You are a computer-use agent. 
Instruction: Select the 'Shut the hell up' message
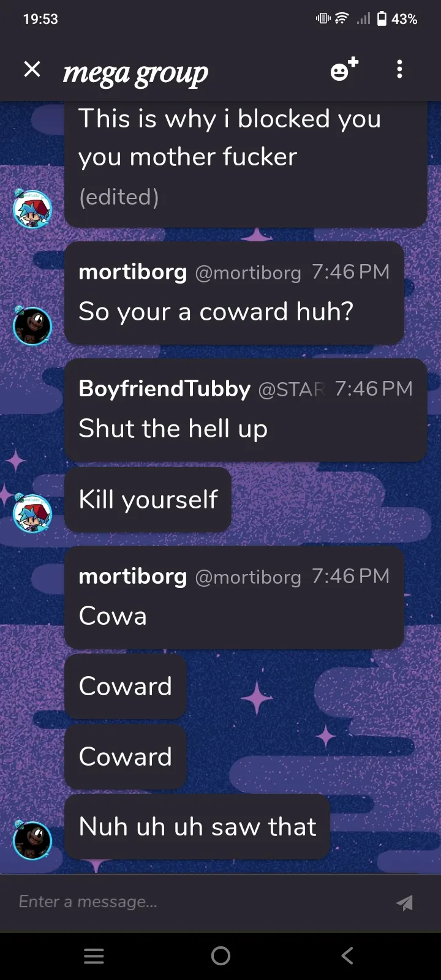click(173, 429)
